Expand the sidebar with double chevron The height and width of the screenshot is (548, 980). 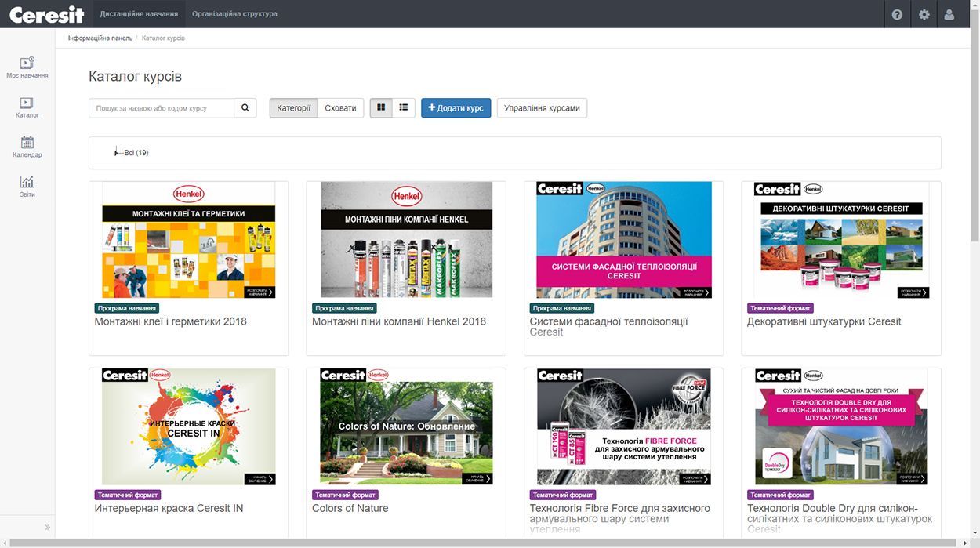[47, 528]
